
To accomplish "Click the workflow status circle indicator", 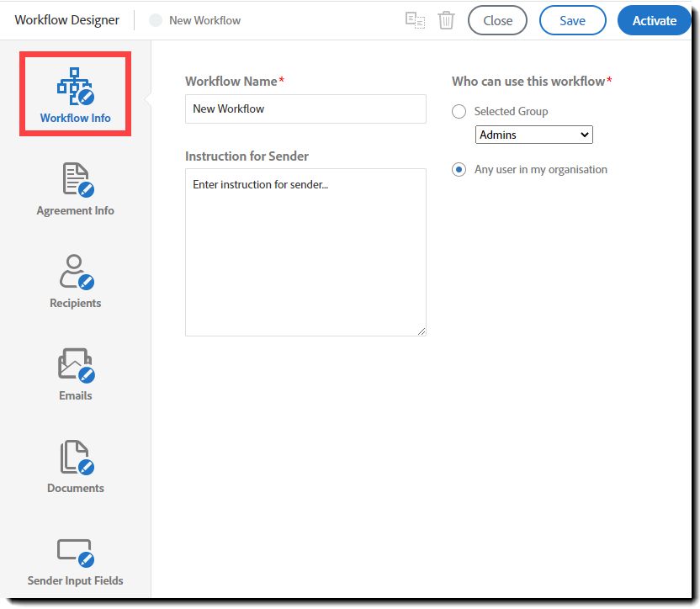I will (156, 20).
